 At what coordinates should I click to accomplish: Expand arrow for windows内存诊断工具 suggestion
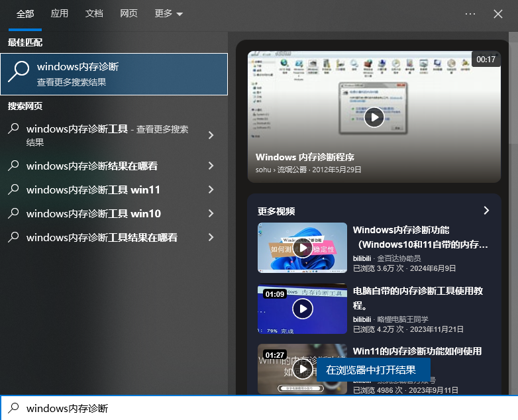tap(211, 135)
